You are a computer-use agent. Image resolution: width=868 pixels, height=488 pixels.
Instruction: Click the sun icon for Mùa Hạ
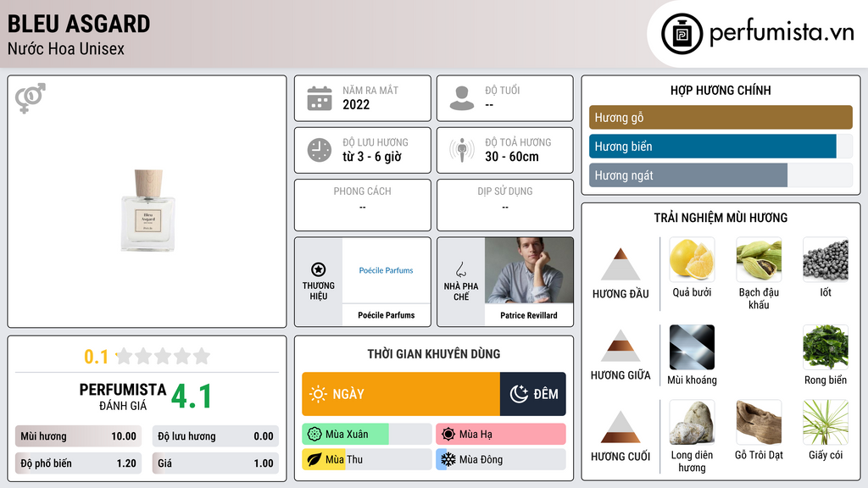coord(448,435)
